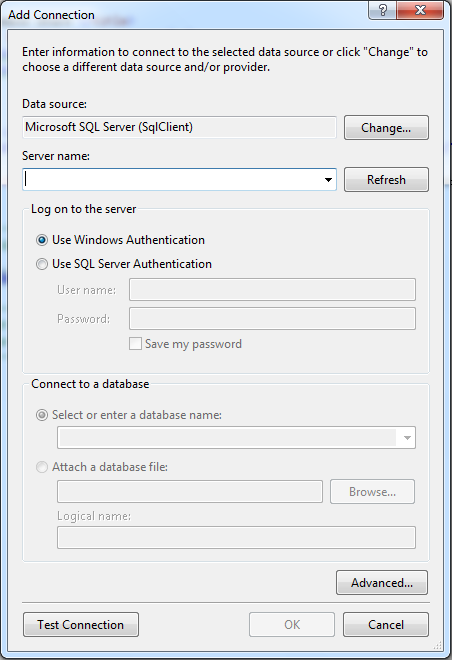Browse for a database file
The height and width of the screenshot is (660, 452).
pos(372,492)
